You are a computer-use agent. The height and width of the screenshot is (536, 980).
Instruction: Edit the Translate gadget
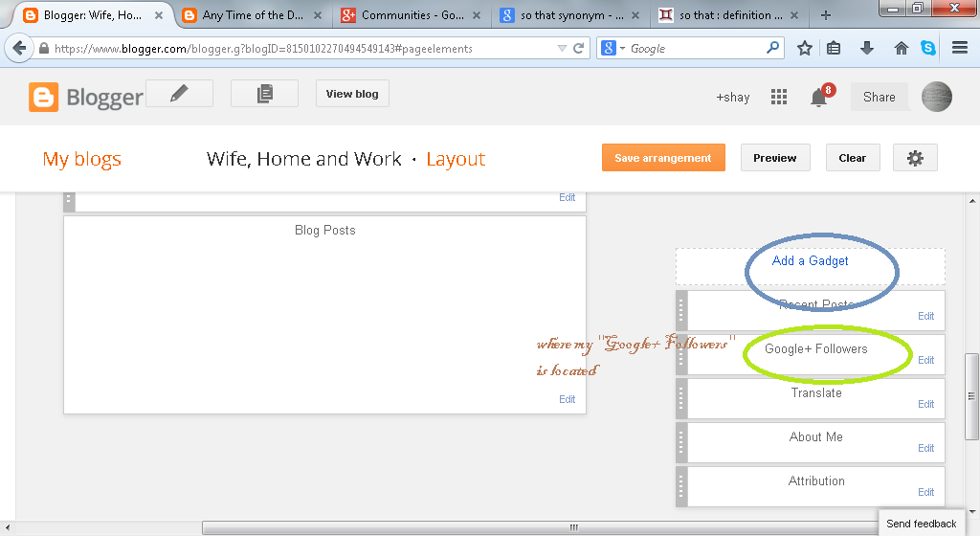pos(925,404)
